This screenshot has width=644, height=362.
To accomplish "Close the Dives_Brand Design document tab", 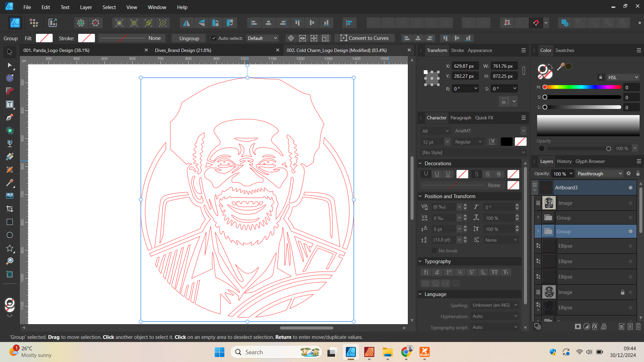I will (277, 50).
